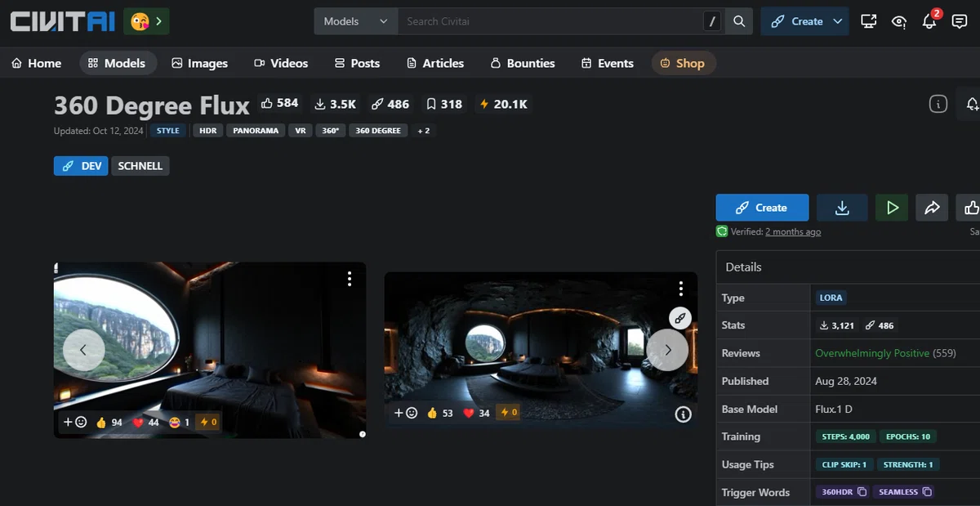The width and height of the screenshot is (980, 506).
Task: Open the chat messages icon
Action: [x=960, y=21]
